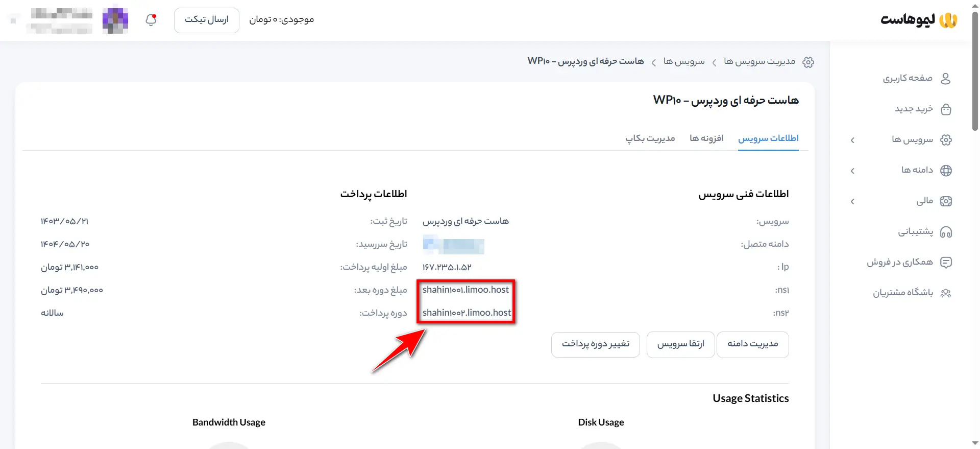Go to مدیریت سرویس ها breadcrumb link
The width and height of the screenshot is (980, 449).
(759, 62)
